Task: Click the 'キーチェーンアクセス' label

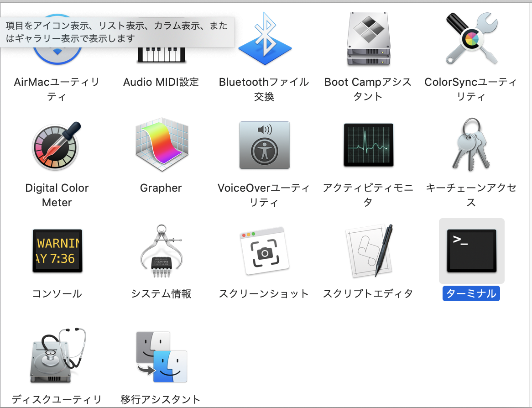Action: click(x=471, y=195)
